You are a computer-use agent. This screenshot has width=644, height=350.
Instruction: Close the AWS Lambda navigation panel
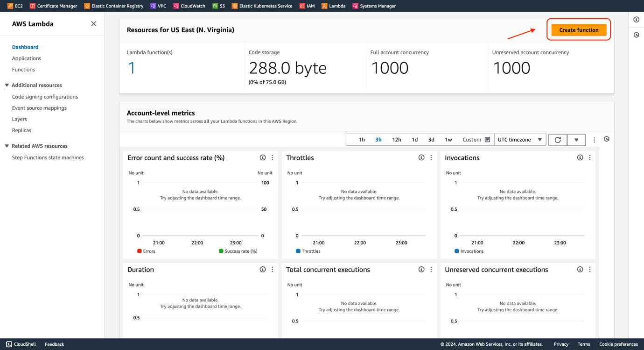93,24
